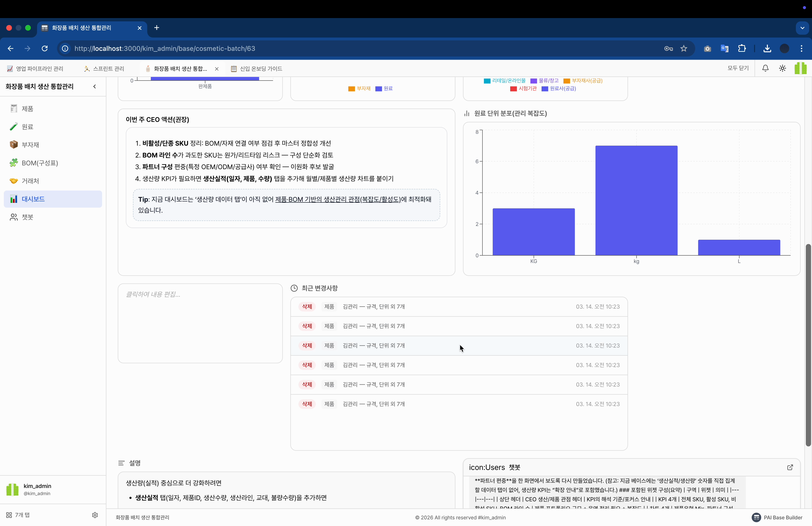Viewport: 812px width, 526px height.
Task: Toggle 물류/창고 legend item
Action: [544, 81]
